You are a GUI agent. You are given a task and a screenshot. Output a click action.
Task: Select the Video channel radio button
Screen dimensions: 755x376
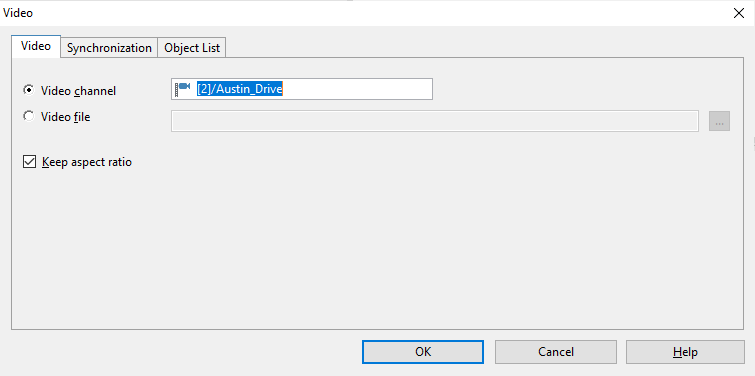coord(29,90)
